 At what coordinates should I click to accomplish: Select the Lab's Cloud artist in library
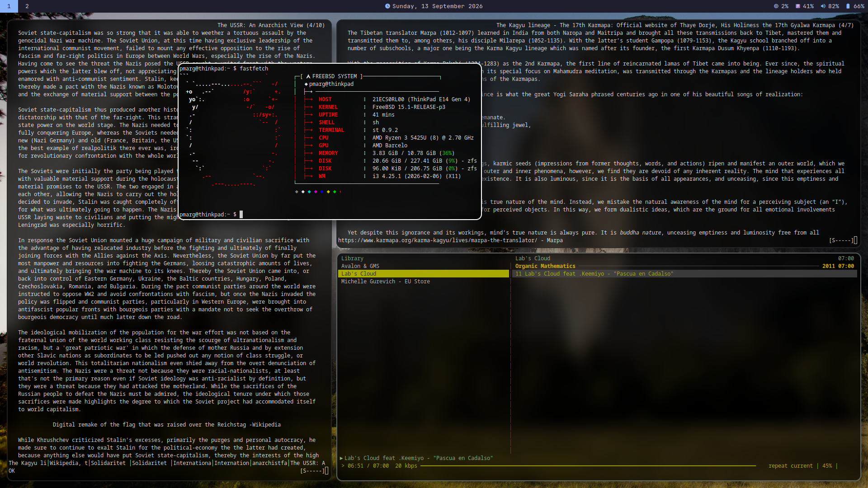tap(424, 274)
